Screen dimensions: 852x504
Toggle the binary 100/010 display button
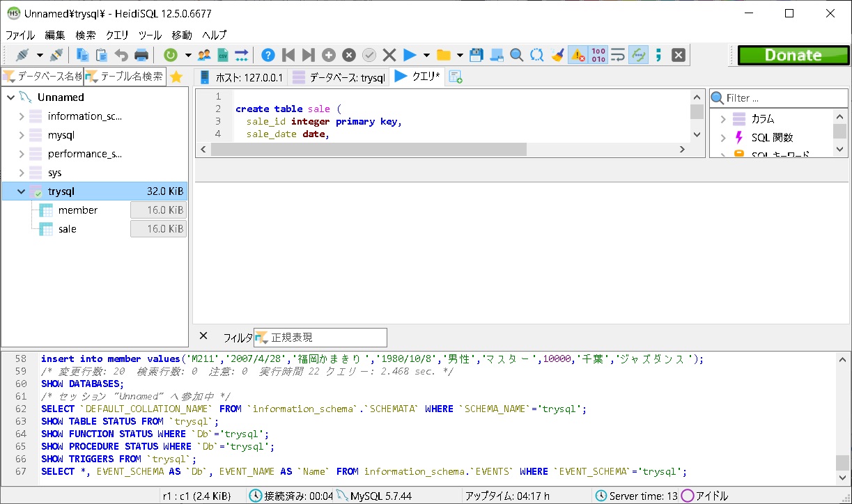pos(598,55)
